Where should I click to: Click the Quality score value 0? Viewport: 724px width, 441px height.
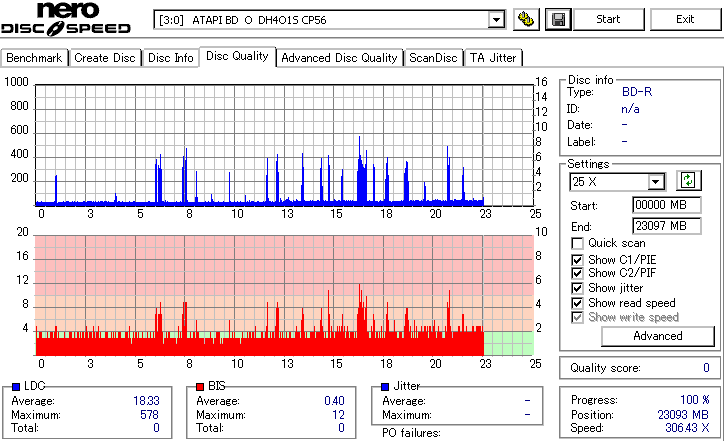[x=706, y=368]
